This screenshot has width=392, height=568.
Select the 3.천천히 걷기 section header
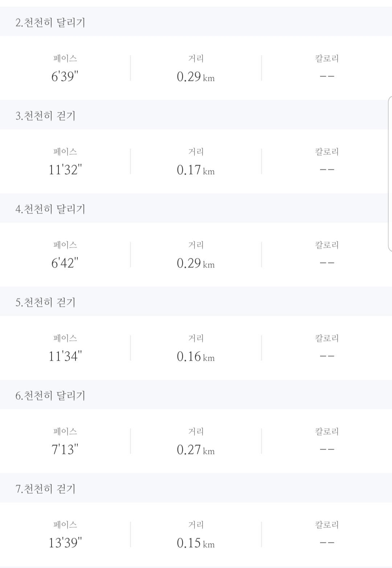[x=196, y=115]
